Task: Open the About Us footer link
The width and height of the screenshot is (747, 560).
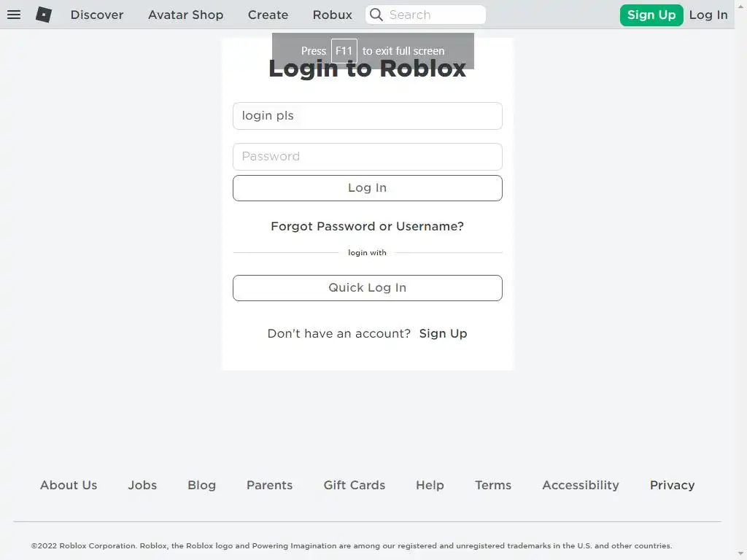Action: pyautogui.click(x=69, y=485)
